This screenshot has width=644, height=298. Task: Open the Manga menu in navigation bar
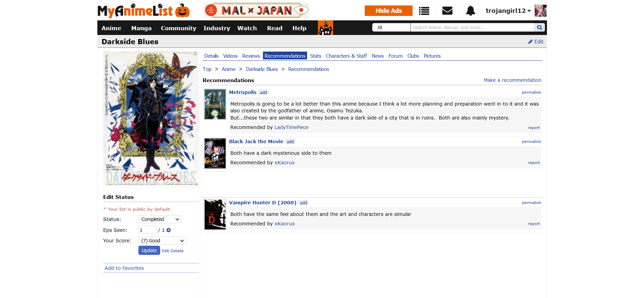pos(141,28)
